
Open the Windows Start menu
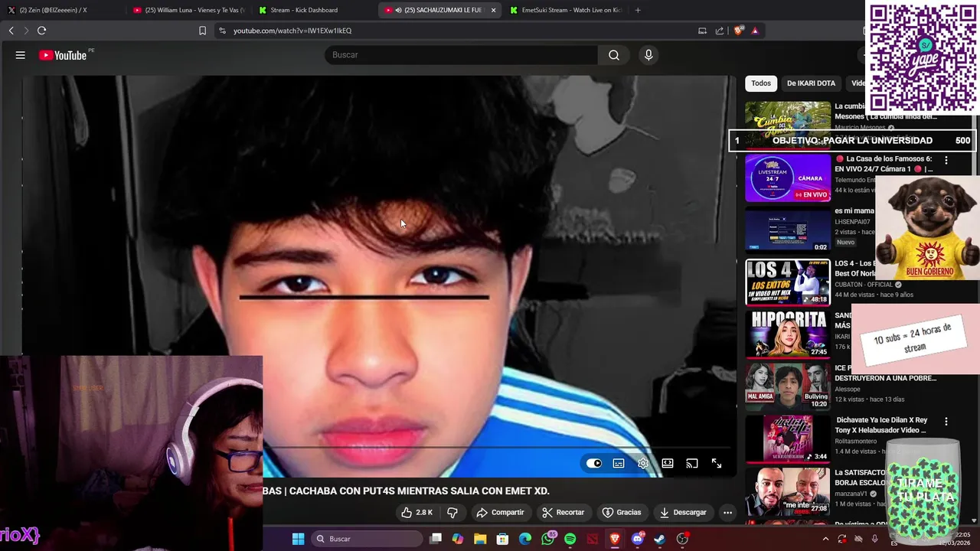click(299, 539)
